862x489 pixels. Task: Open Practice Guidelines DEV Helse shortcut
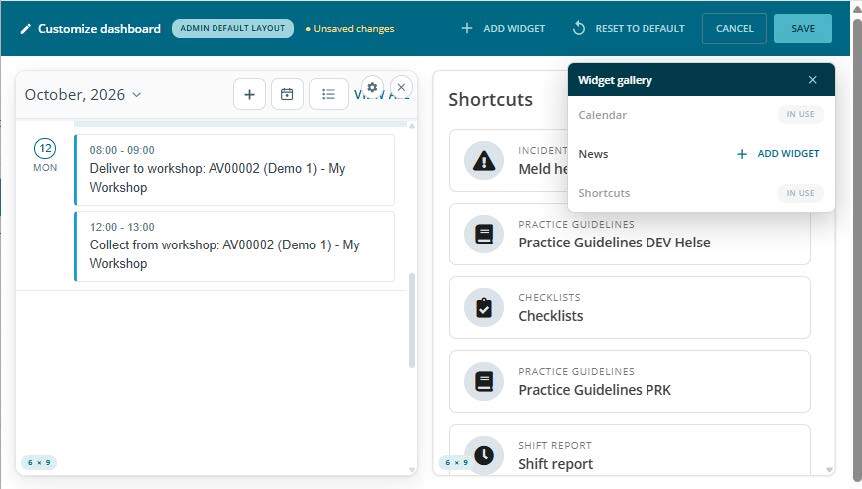pos(629,235)
